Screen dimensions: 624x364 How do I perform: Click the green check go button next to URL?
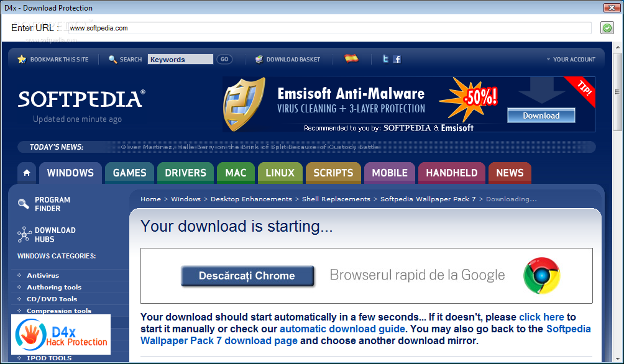coord(607,28)
